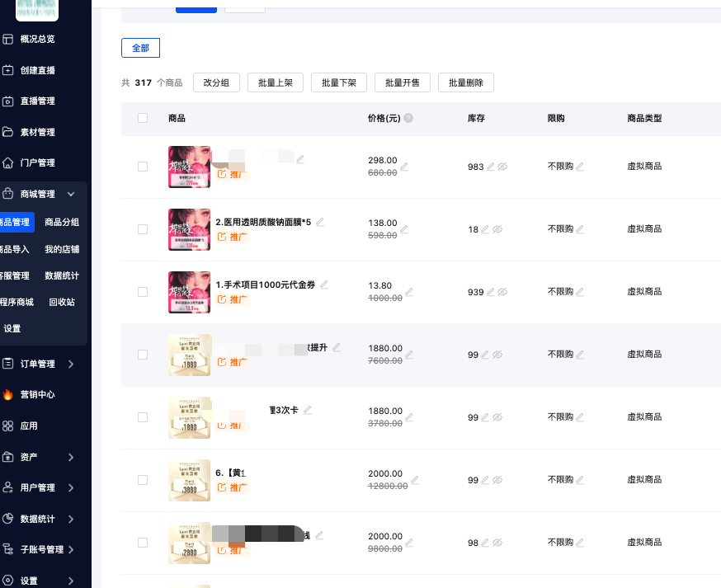This screenshot has height=588, width=721.
Task: Edit price 2000.00 in the 12800.00 row
Action: (415, 480)
